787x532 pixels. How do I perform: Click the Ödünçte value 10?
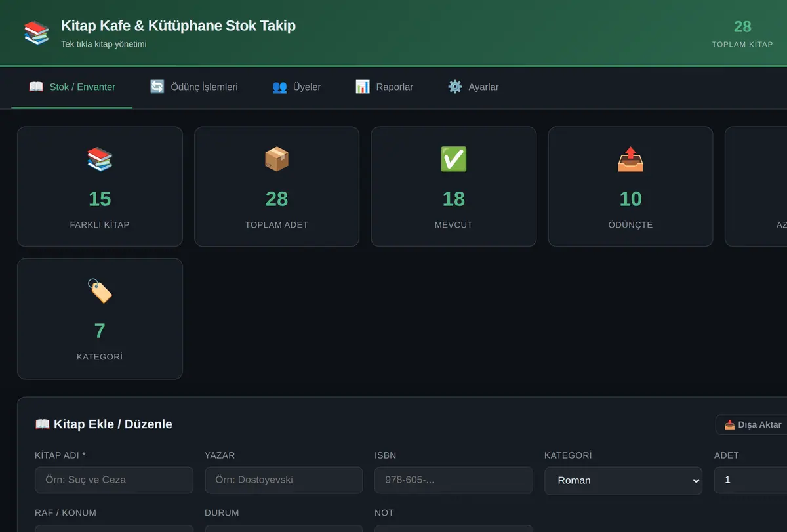(631, 199)
